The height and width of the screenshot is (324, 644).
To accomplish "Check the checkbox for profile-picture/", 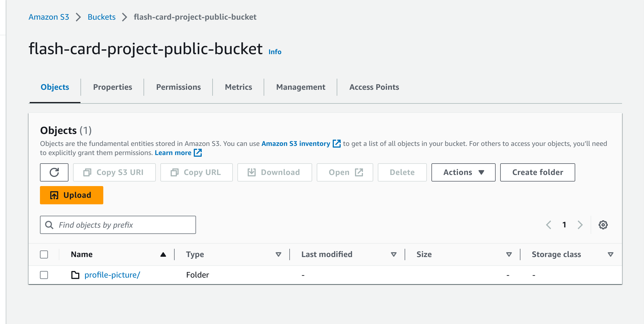I will coord(44,275).
